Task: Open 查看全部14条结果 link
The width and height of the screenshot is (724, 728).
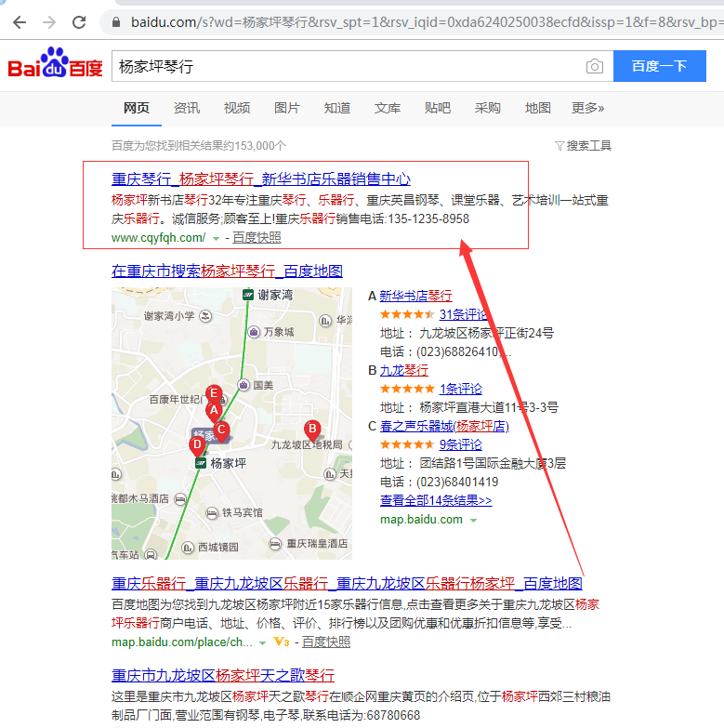Action: click(436, 500)
